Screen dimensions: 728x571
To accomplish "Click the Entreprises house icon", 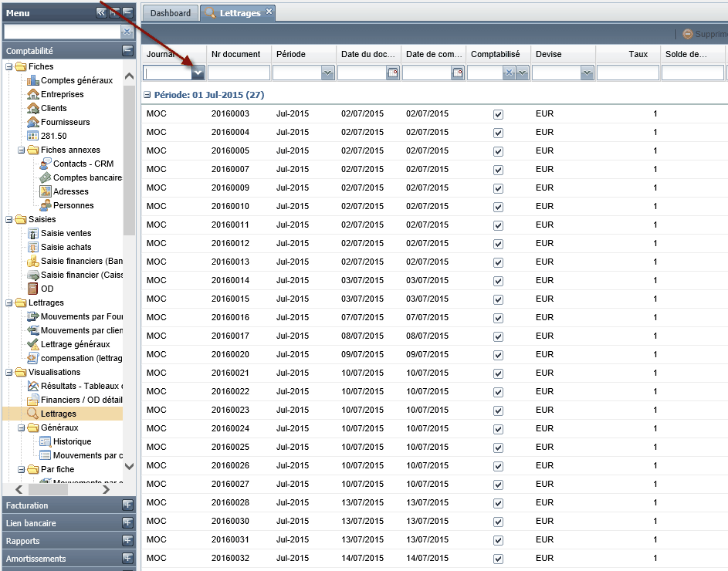I will 33,95.
